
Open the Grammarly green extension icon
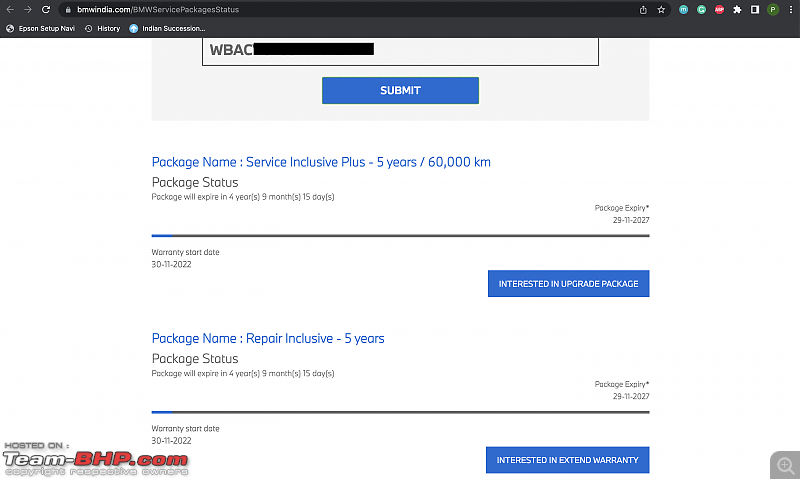(x=702, y=10)
